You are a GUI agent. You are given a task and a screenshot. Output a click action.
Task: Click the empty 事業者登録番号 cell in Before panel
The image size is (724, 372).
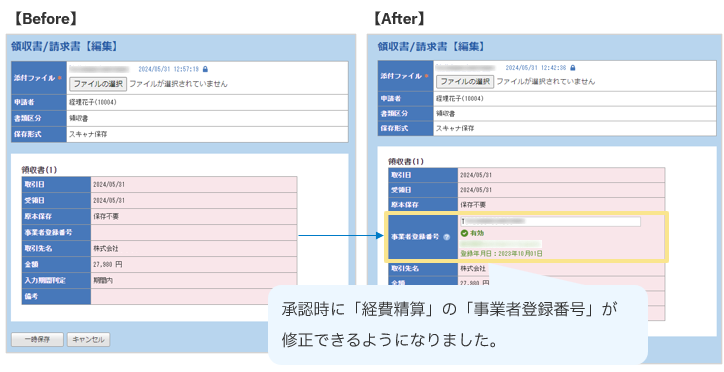click(194, 233)
